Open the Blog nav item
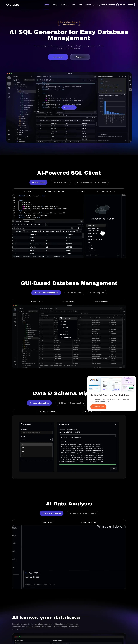The width and height of the screenshot is (138, 644). point(80,5)
